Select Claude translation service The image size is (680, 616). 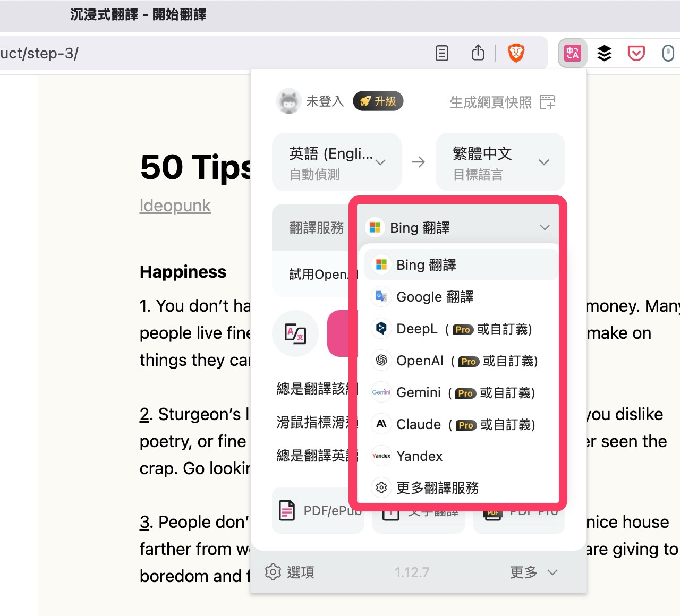pyautogui.click(x=461, y=424)
